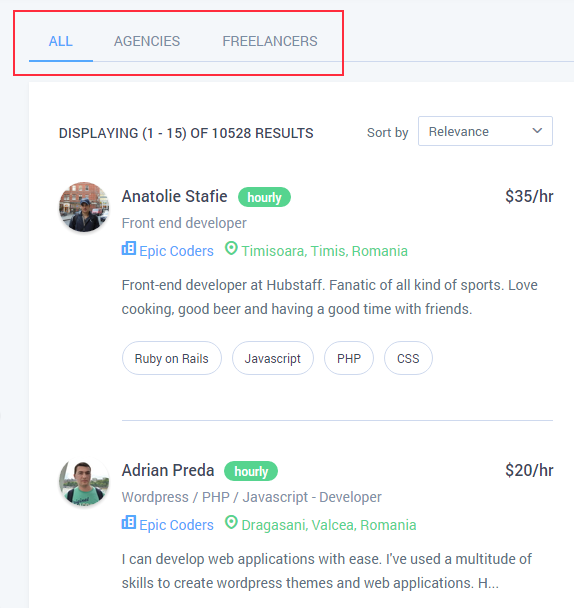Screen dimensions: 574x608
Task: Click location pin icon next to Dragasani
Action: pos(231,522)
